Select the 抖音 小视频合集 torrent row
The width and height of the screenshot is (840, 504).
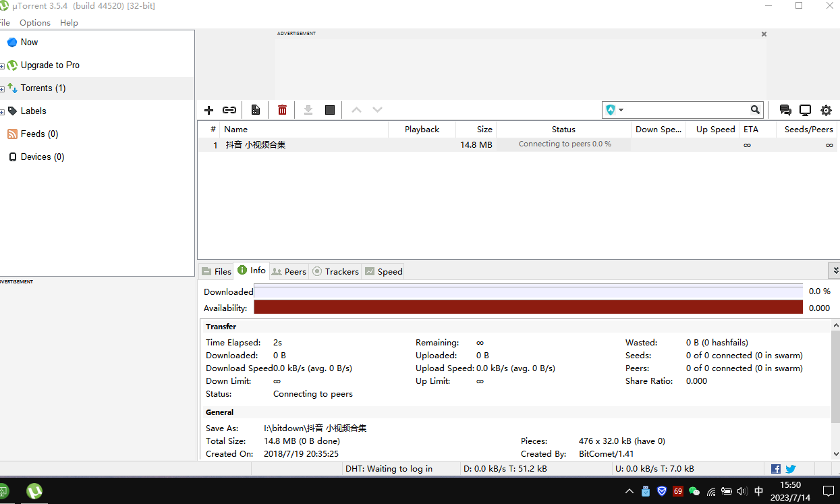[x=517, y=144]
